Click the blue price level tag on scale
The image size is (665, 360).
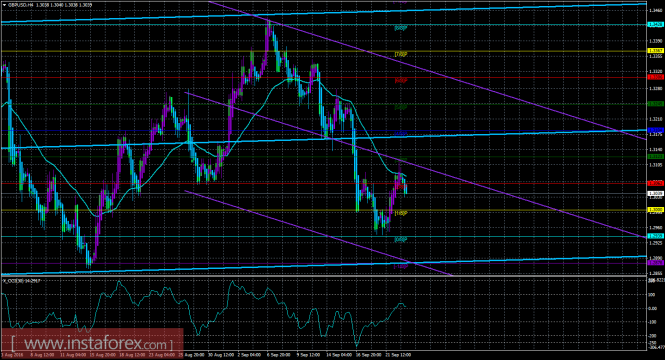coord(656,130)
